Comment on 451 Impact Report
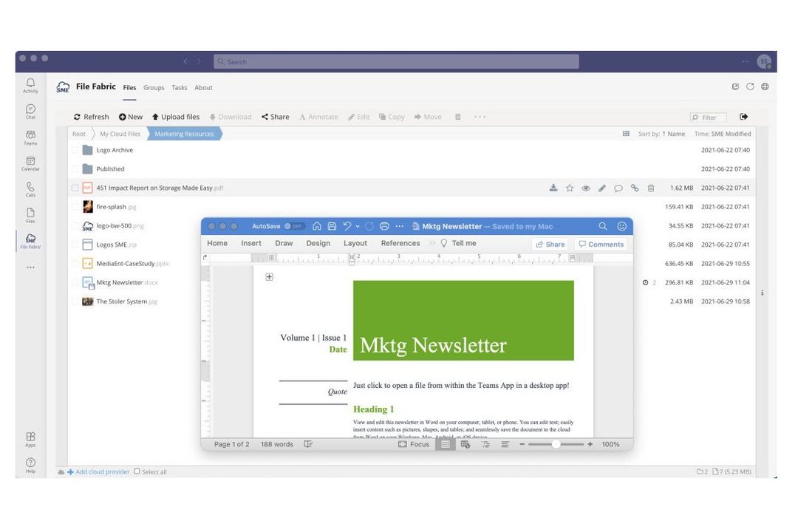This screenshot has height=532, width=798. coord(618,188)
